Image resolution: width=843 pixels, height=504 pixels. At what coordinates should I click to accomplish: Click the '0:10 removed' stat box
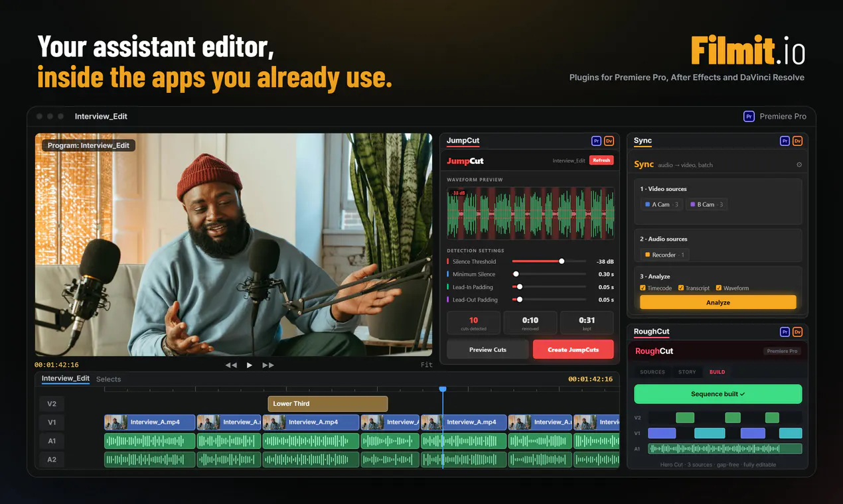point(530,323)
